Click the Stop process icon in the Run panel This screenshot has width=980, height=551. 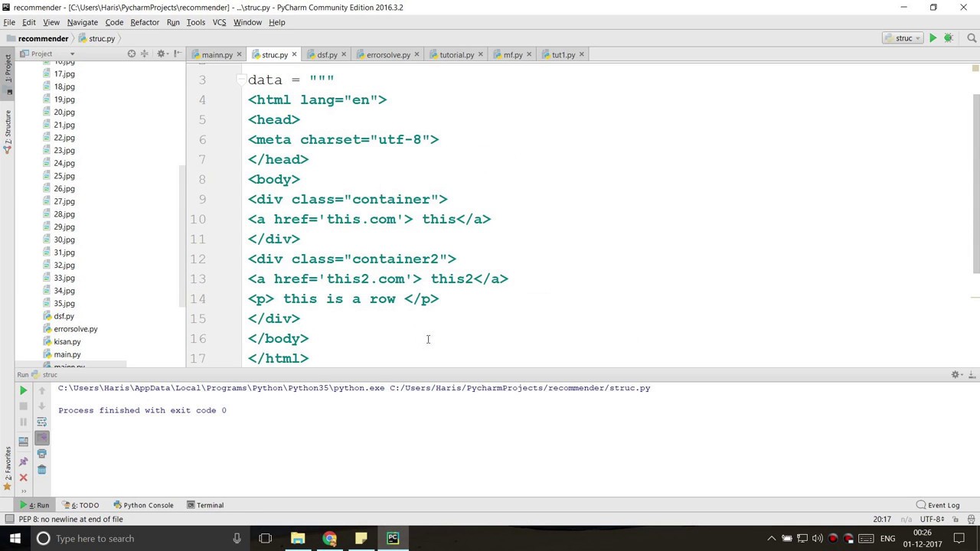[23, 406]
